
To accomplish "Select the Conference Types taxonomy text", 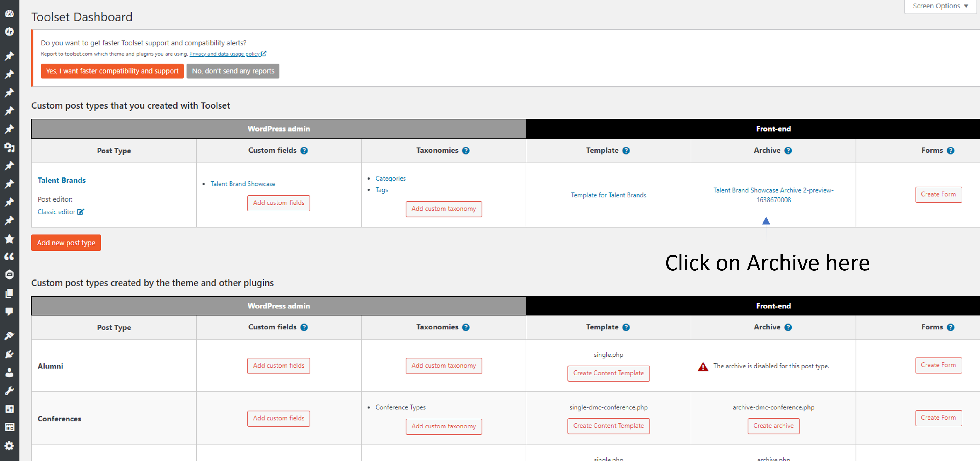I will point(400,407).
